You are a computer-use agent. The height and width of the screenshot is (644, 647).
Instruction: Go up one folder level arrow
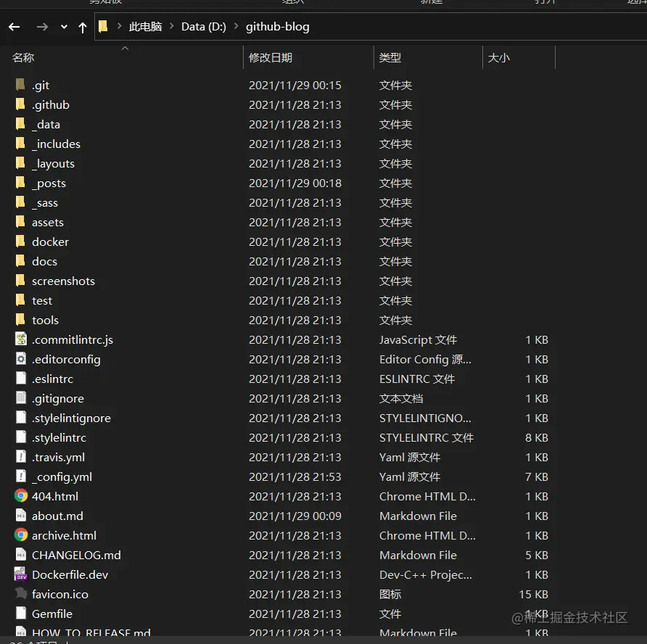(x=83, y=28)
